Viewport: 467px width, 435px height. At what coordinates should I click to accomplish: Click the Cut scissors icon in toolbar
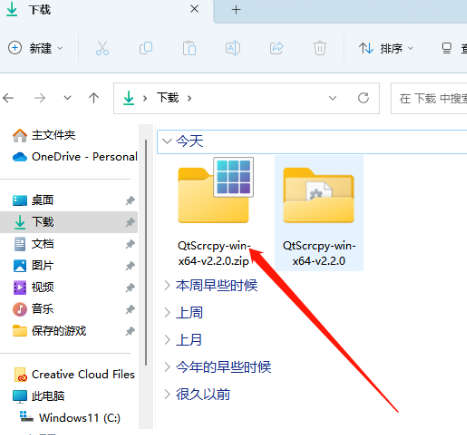click(102, 48)
